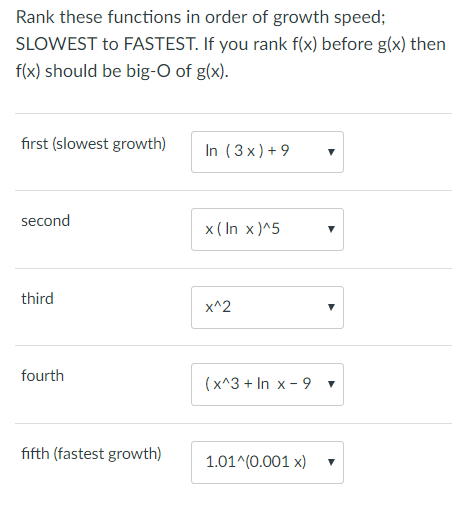Open the second rank dropdown
Image resolution: width=466 pixels, height=519 pixels.
[x=267, y=229]
